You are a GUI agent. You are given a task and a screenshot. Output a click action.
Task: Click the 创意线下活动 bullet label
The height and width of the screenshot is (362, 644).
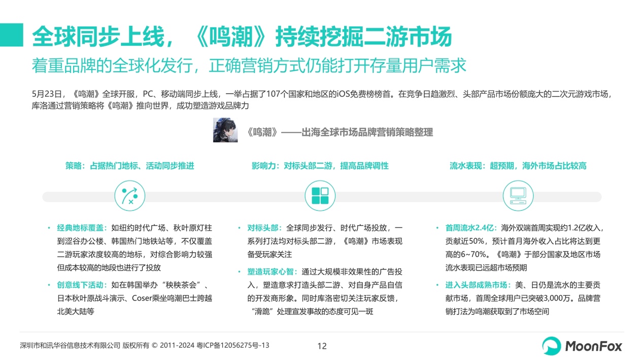[x=82, y=285]
